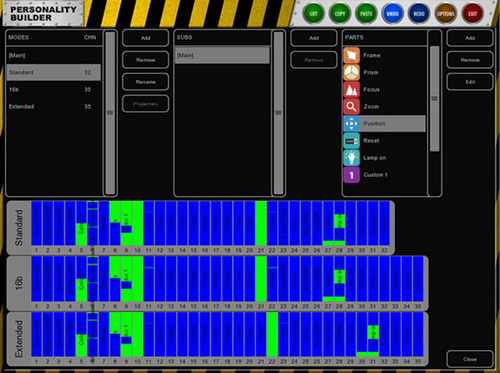This screenshot has height=373, width=500.
Task: Select the Position arrows part icon
Action: coord(351,124)
